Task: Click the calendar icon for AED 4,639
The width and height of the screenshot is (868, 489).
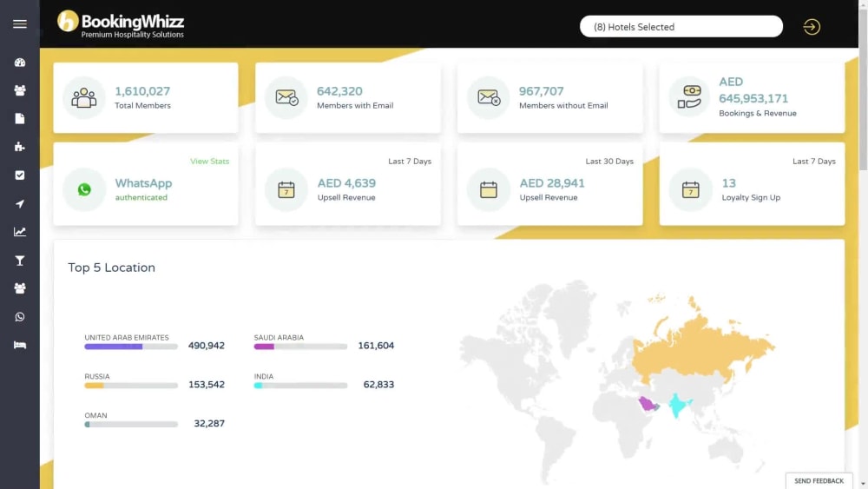Action: click(286, 190)
